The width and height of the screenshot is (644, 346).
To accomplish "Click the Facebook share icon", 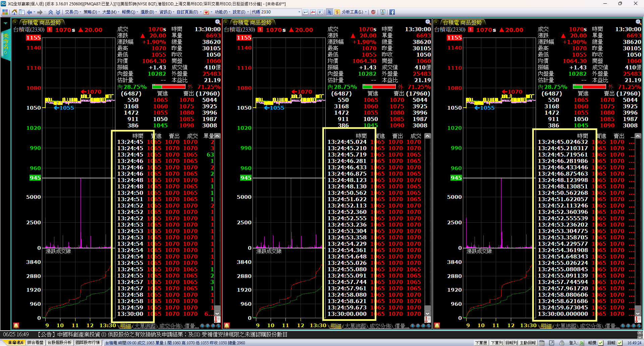I will tap(392, 12).
